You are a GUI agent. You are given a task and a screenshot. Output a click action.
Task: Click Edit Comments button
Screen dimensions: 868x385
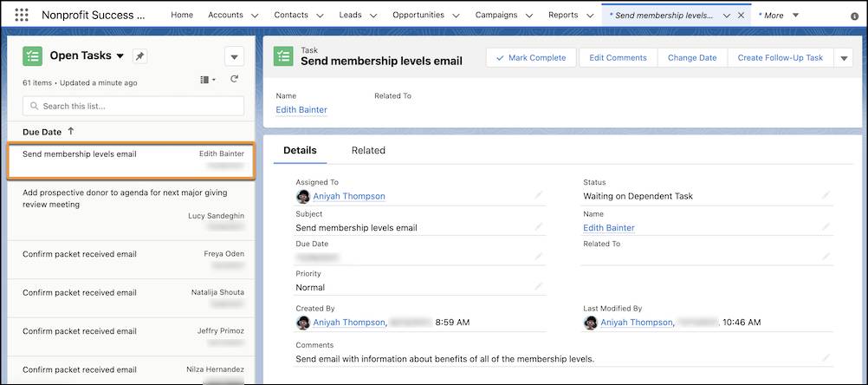(x=618, y=57)
